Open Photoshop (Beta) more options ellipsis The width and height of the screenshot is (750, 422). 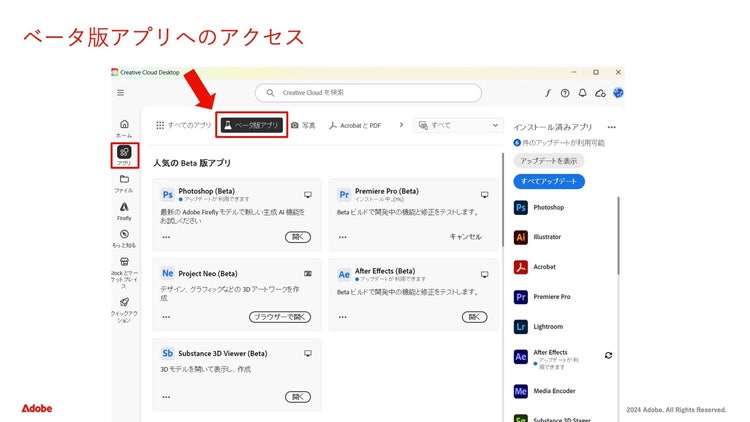tap(166, 237)
